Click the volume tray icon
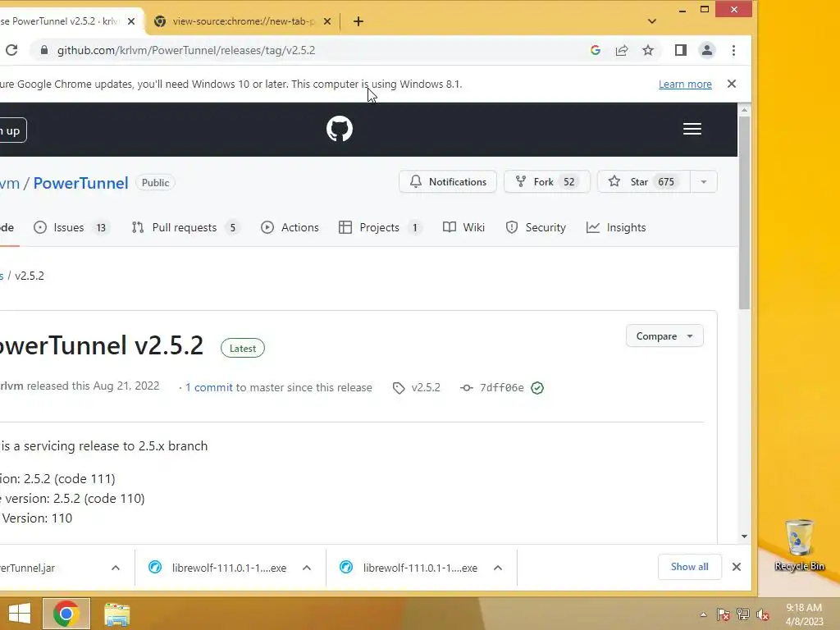Image resolution: width=840 pixels, height=630 pixels. 763,615
